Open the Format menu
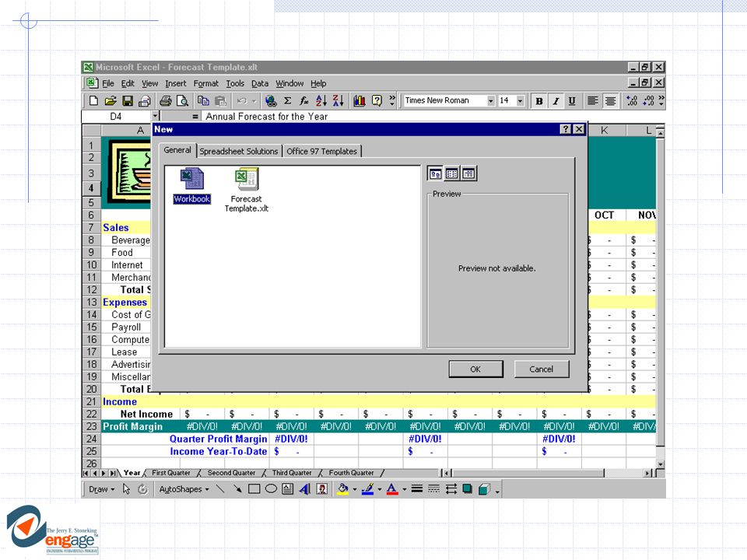Image resolution: width=747 pixels, height=560 pixels. pyautogui.click(x=205, y=83)
